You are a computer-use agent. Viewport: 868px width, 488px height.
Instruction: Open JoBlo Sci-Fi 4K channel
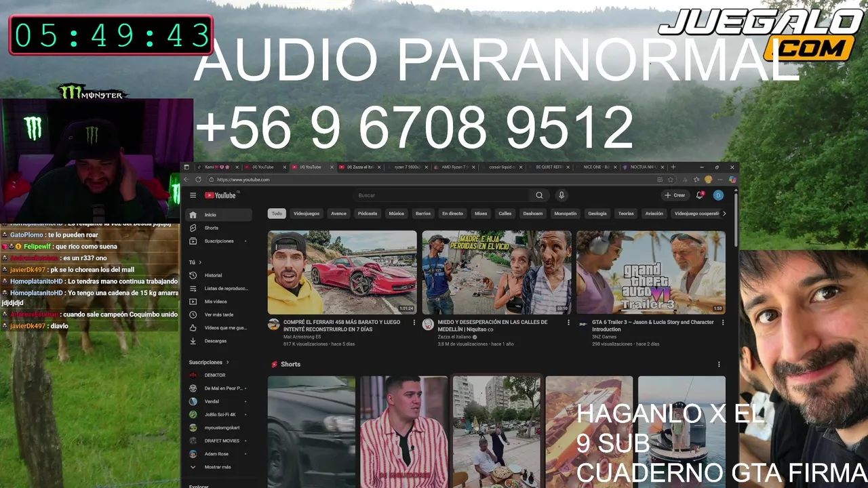pos(218,414)
